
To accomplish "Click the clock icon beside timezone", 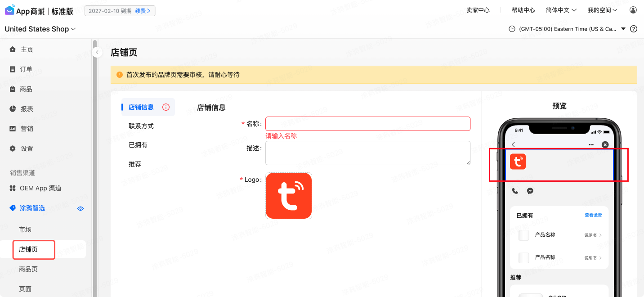I will [x=512, y=29].
